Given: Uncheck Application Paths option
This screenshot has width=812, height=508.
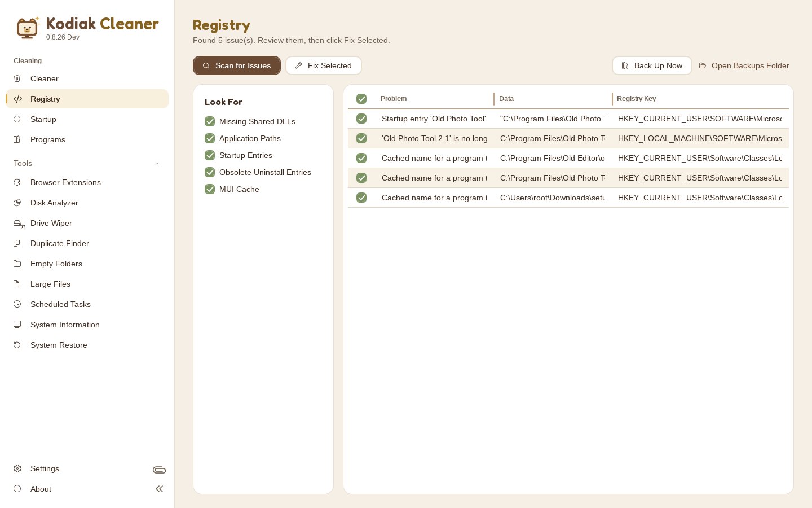Looking at the screenshot, I should pyautogui.click(x=210, y=138).
